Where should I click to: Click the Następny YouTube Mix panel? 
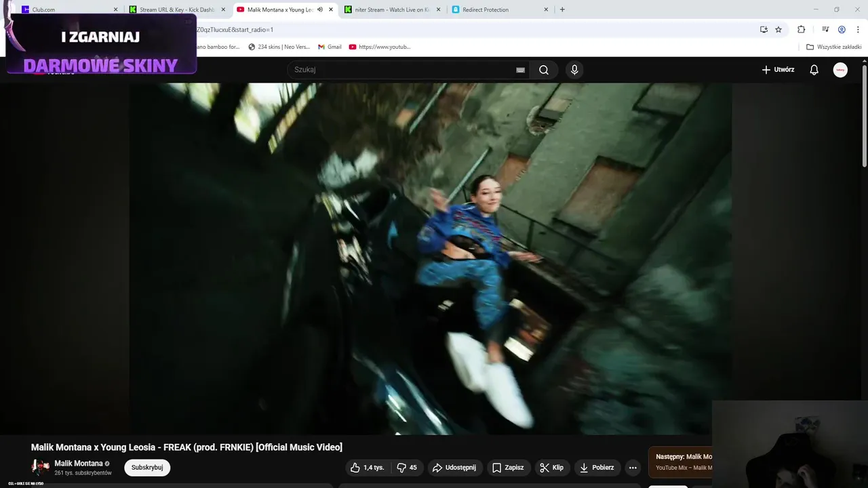tap(680, 462)
